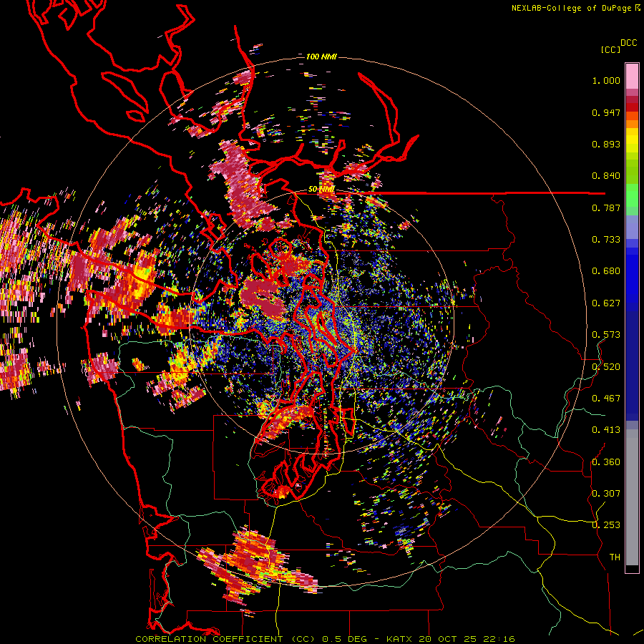Pick the gray segment of the color bar
Image resolution: width=644 pixels, height=644 pixels.
point(632,497)
